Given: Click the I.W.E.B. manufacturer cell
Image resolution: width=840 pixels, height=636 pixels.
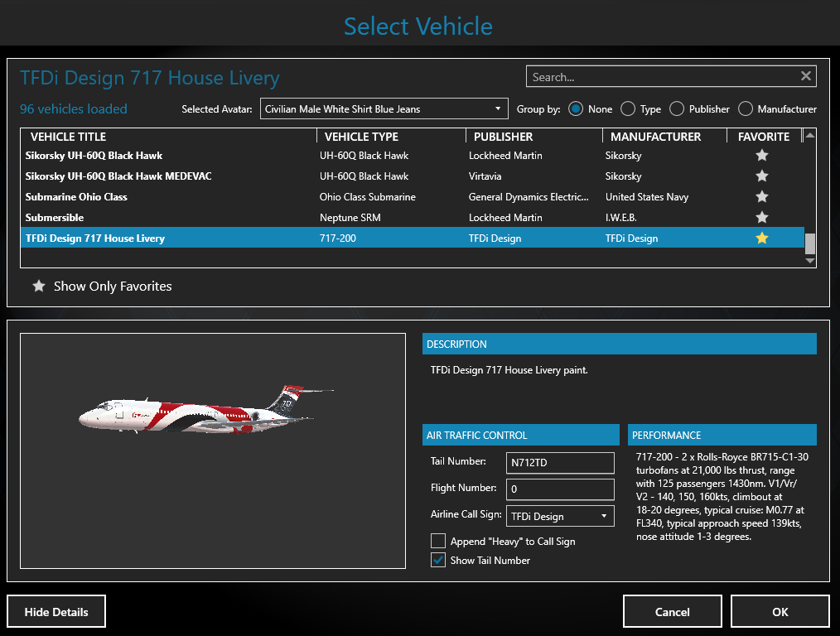Looking at the screenshot, I should (x=621, y=217).
